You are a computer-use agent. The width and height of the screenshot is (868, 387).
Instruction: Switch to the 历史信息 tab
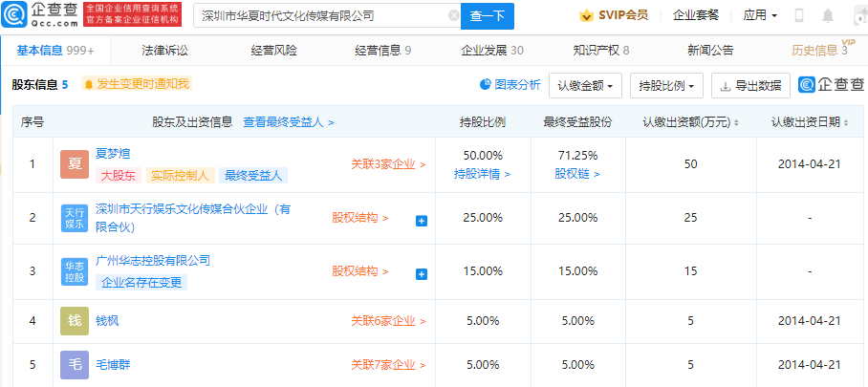(819, 51)
